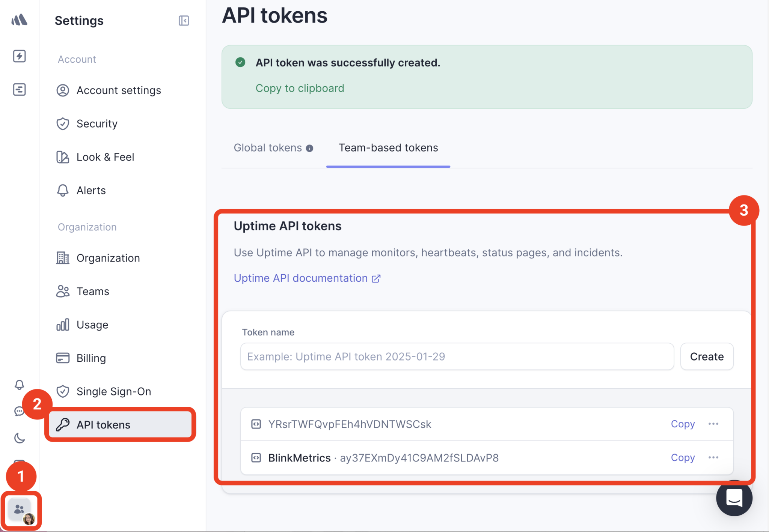The height and width of the screenshot is (532, 769).
Task: Switch to the Team-based tokens tab
Action: point(388,147)
